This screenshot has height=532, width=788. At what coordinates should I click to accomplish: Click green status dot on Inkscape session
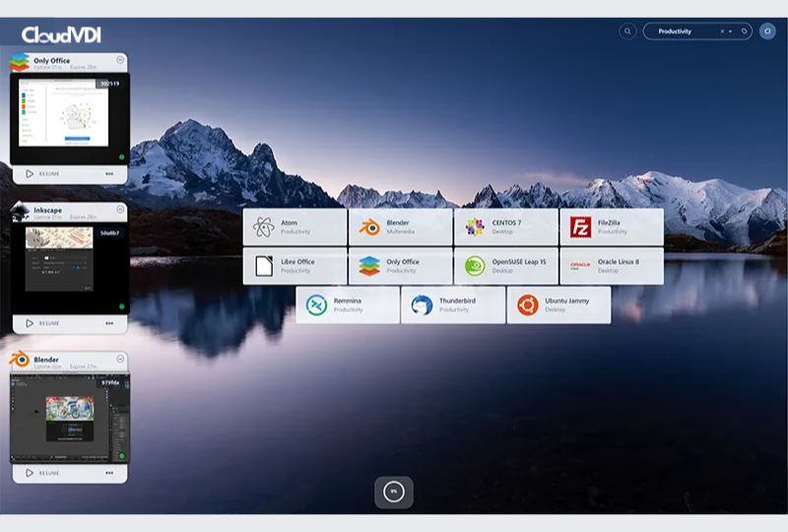(x=121, y=306)
